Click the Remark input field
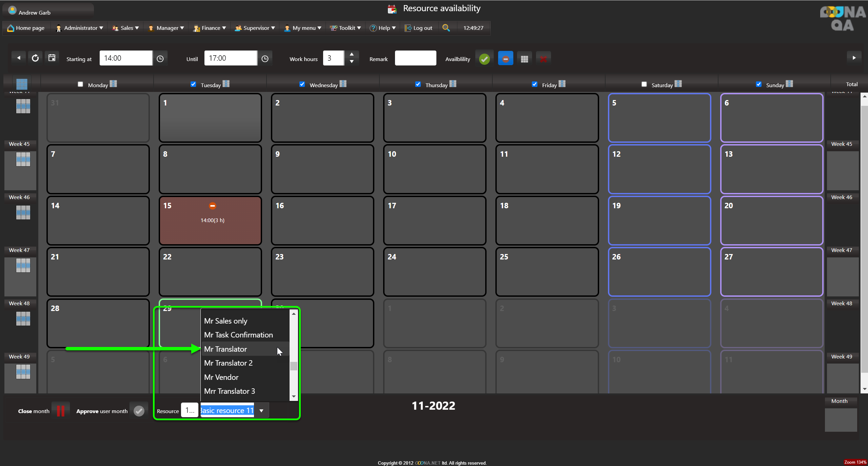Screen dimensions: 868x466 pos(415,58)
